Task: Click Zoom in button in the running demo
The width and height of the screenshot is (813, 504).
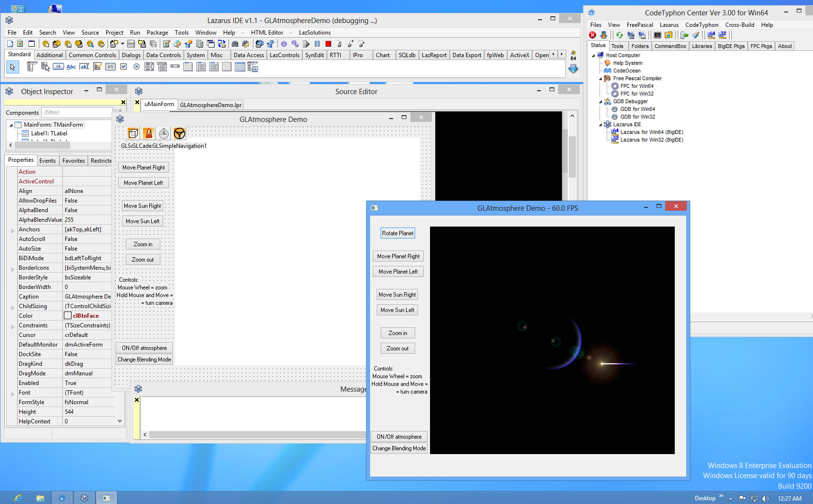Action: [397, 333]
